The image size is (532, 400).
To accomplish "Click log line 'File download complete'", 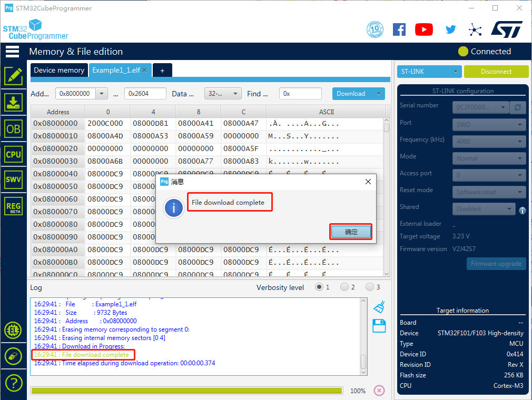I will point(82,355).
